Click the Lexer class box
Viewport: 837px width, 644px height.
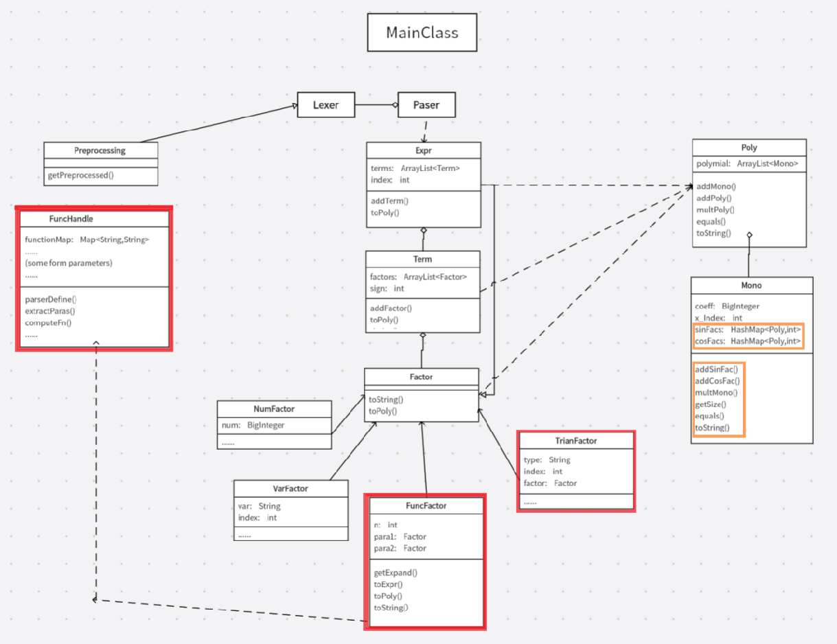pyautogui.click(x=325, y=105)
